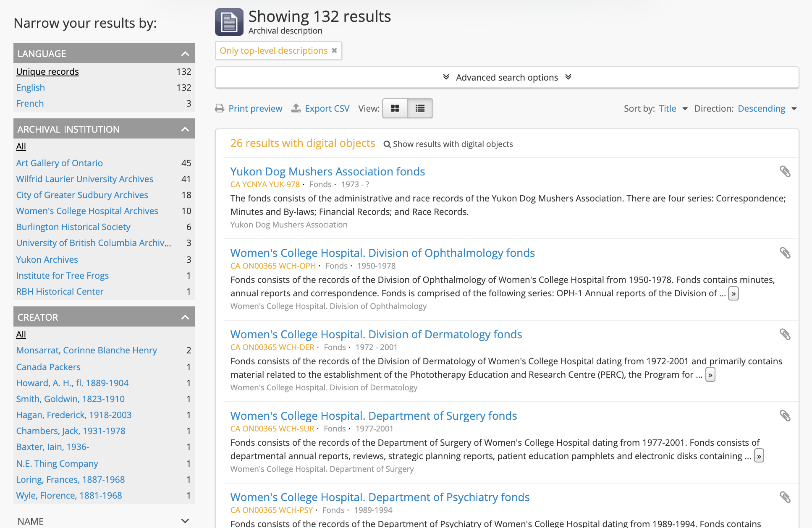Viewport: 812px width, 528px height.
Task: Click paperclip icon for Department of Psychiatry fonds
Action: click(x=785, y=497)
